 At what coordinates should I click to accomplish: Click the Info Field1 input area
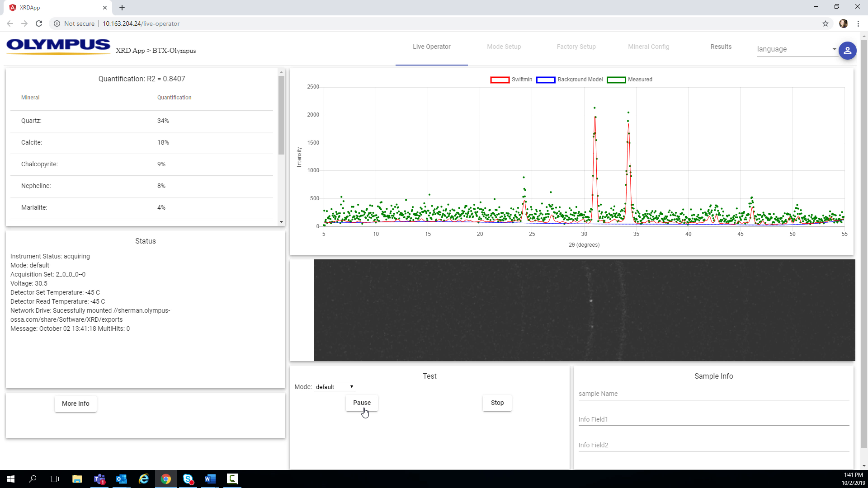pyautogui.click(x=713, y=419)
